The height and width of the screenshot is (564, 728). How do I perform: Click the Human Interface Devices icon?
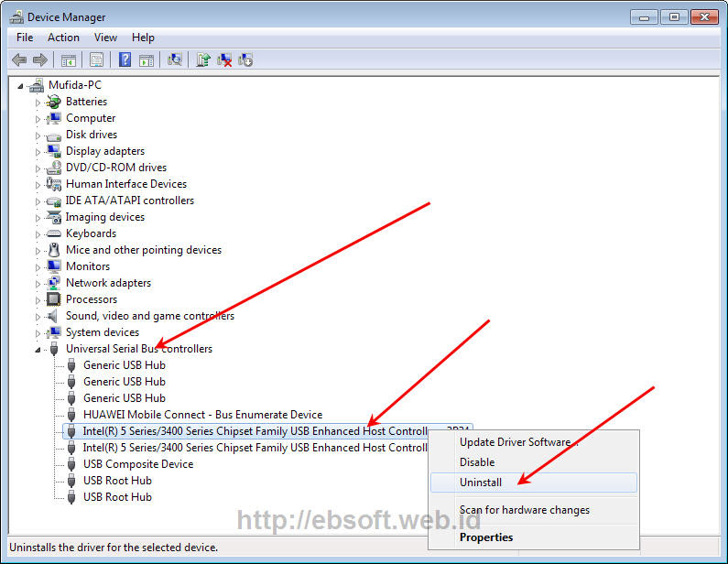pyautogui.click(x=54, y=184)
